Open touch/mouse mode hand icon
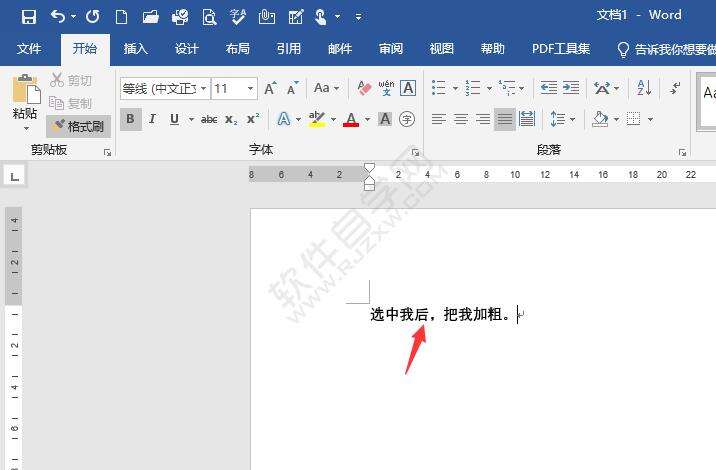Image resolution: width=716 pixels, height=470 pixels. [321, 17]
